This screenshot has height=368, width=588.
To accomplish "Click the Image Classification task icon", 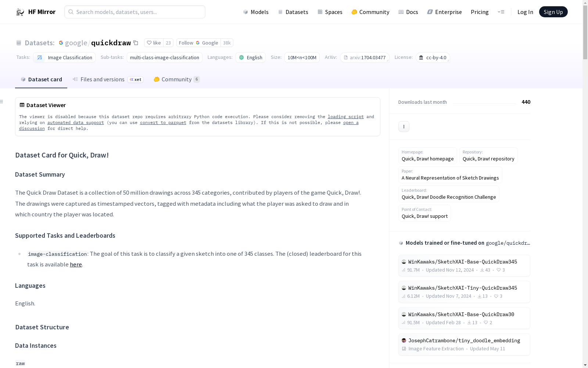I will click(40, 57).
